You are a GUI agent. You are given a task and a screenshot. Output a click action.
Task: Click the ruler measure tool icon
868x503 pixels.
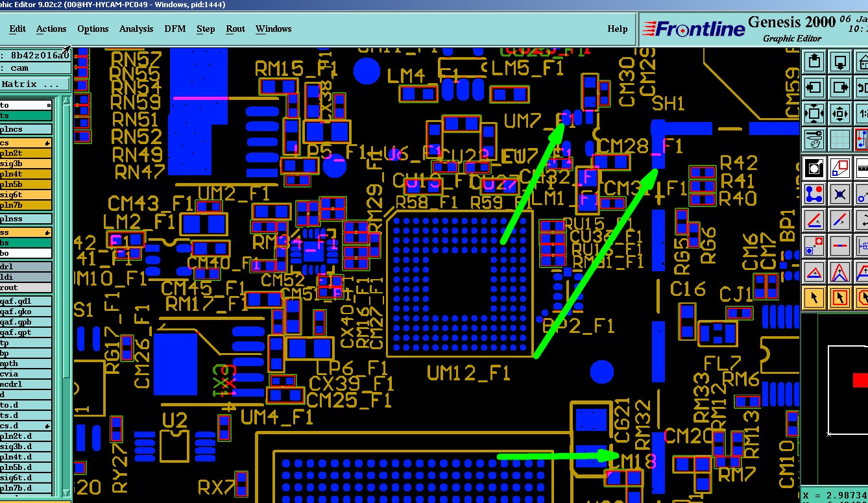point(862,168)
